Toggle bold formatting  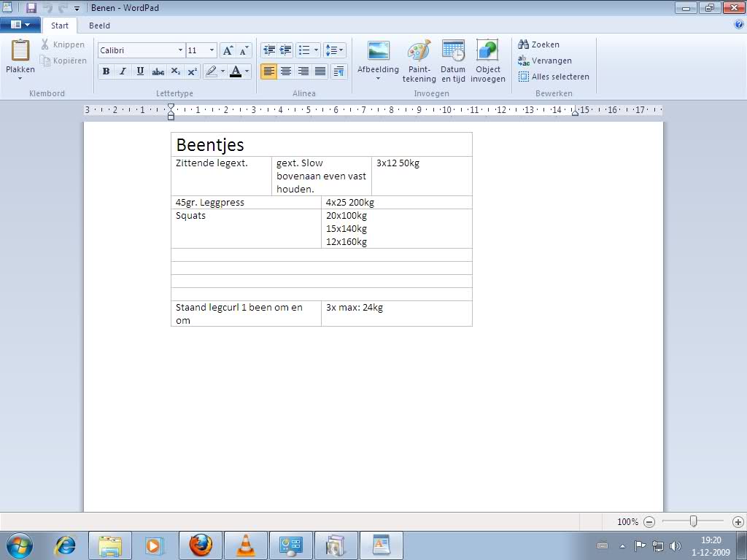point(106,71)
